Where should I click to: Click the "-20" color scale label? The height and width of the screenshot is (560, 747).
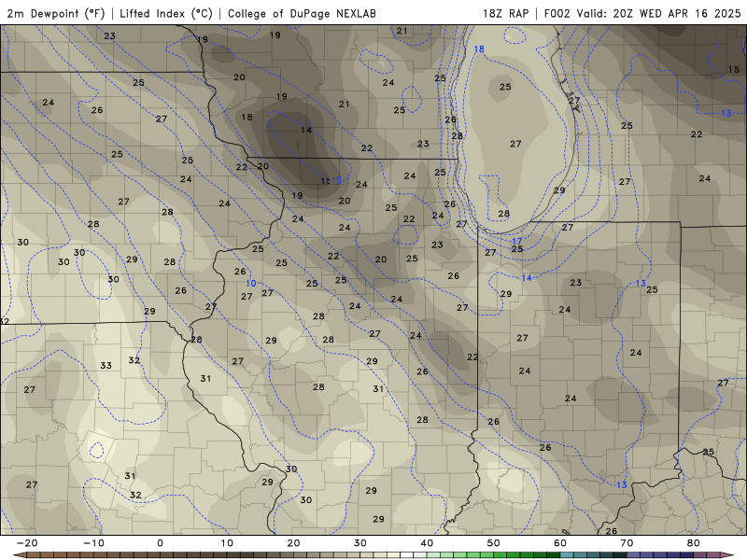click(x=27, y=543)
